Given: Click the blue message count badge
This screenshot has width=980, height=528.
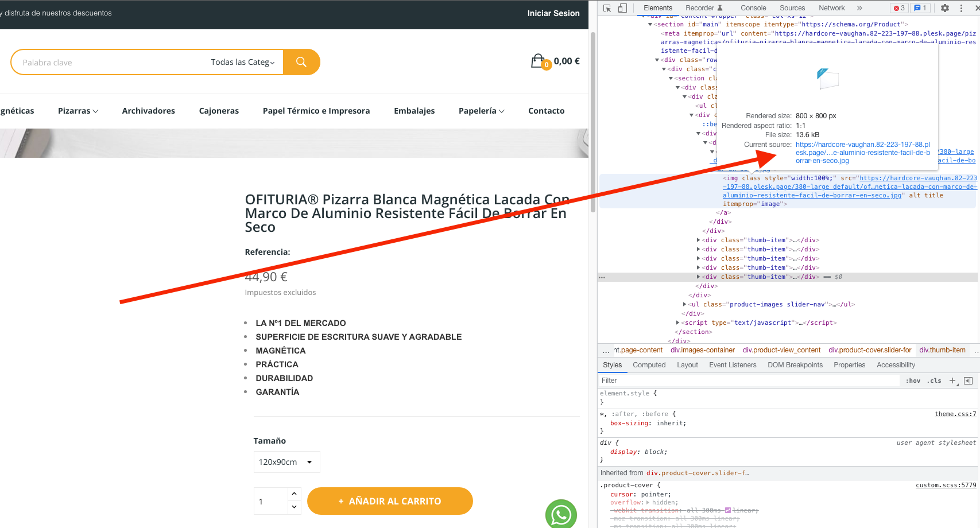Looking at the screenshot, I should coord(920,8).
